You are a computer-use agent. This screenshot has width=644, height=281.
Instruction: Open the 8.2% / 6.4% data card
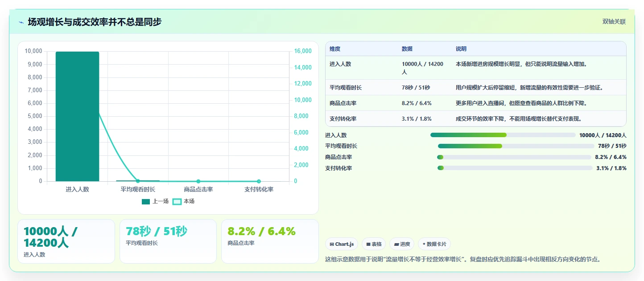[270, 241]
